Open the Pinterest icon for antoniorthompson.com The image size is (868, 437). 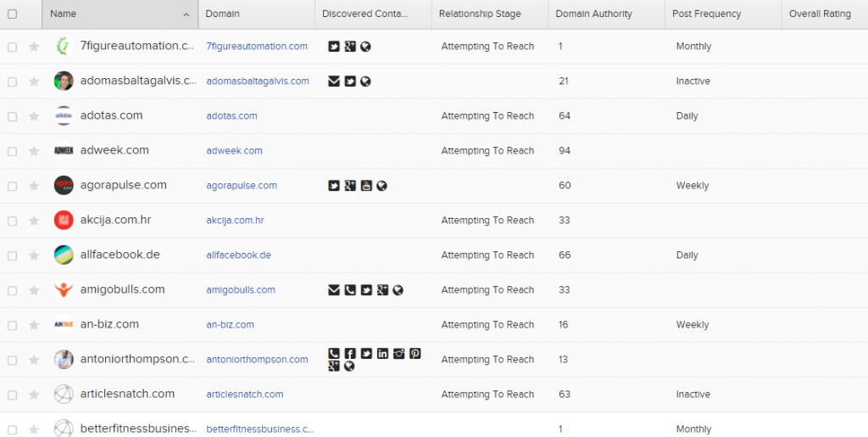[415, 353]
